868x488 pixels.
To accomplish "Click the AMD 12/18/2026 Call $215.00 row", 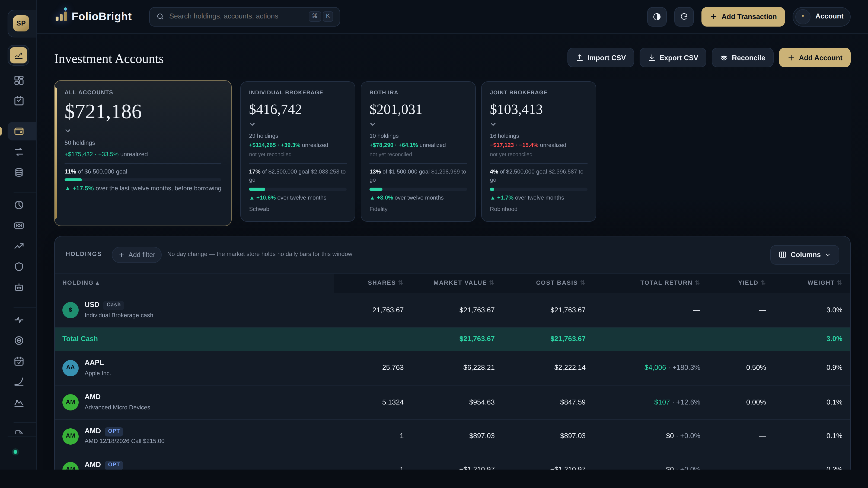I will click(x=452, y=436).
